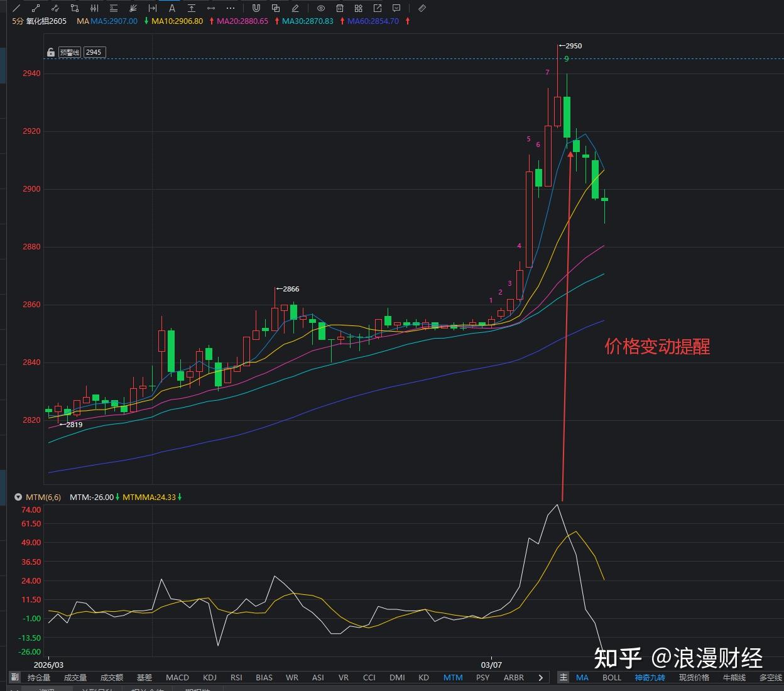Select the distance ruler line tool

click(x=211, y=8)
